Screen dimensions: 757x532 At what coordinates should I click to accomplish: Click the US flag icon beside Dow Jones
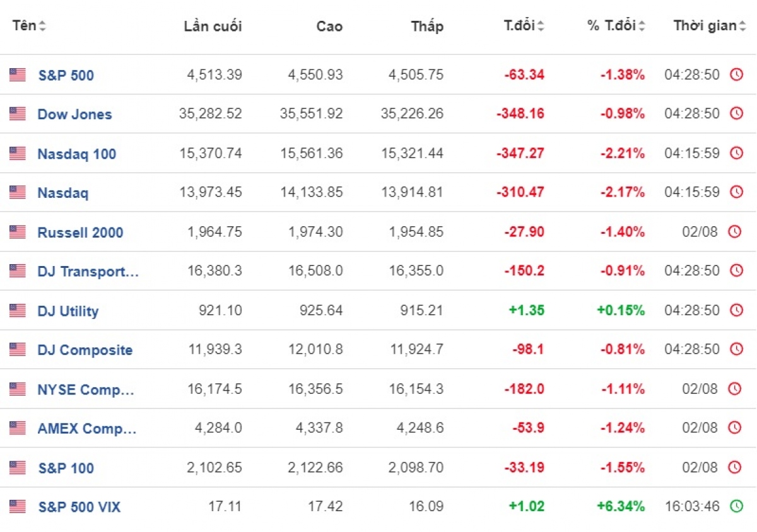click(x=18, y=114)
